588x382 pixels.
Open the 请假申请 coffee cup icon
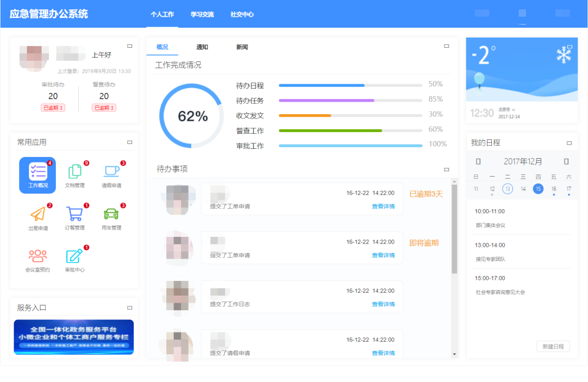111,172
